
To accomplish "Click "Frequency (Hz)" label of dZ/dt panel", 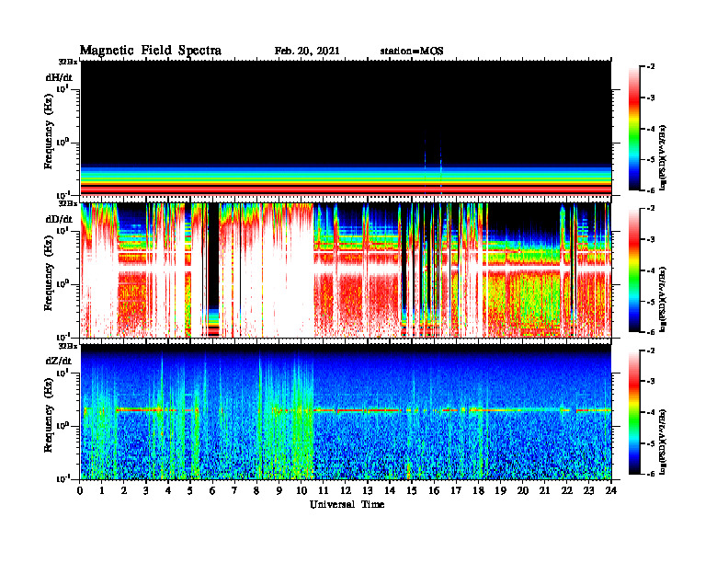I will 49,416.
